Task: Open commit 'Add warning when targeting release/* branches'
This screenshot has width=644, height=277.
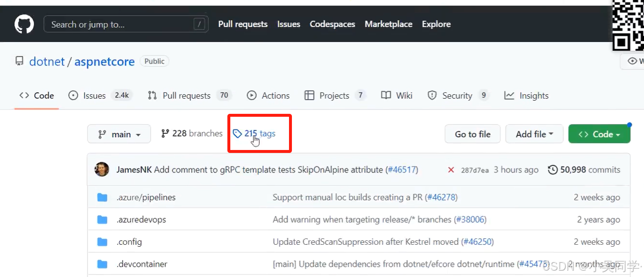Action: tap(362, 219)
